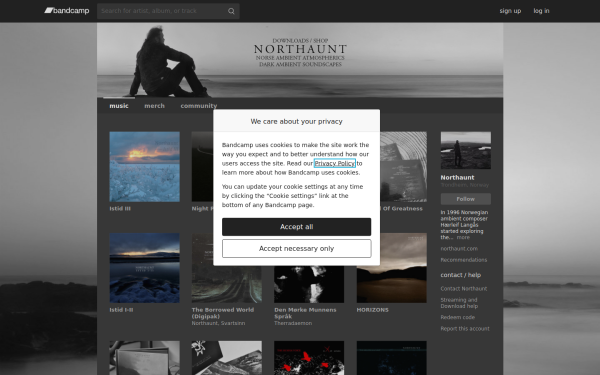Expand the artist bio with more
600x375 pixels.
[x=463, y=238]
